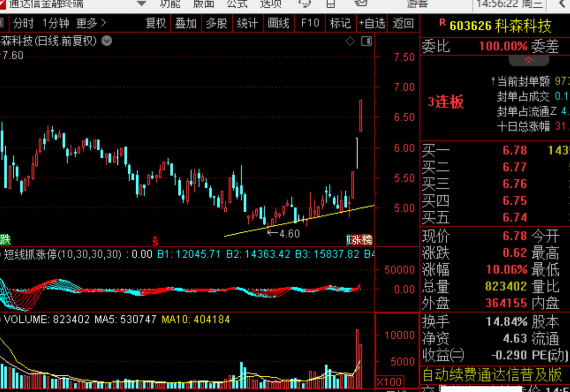Open the 自动续费通达信普及版 promo link
Image resolution: width=570 pixels, height=392 pixels.
click(x=492, y=375)
